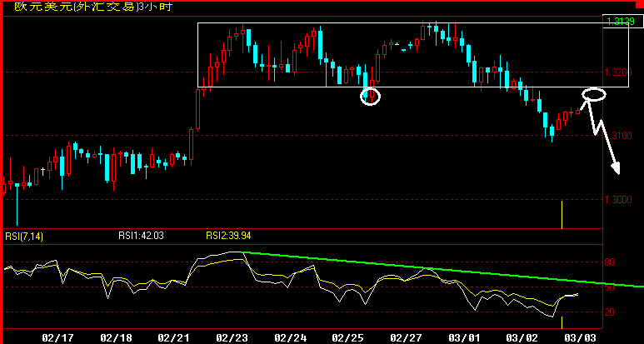
Task: Click the 1.3000 price axis label
Action: 617,200
